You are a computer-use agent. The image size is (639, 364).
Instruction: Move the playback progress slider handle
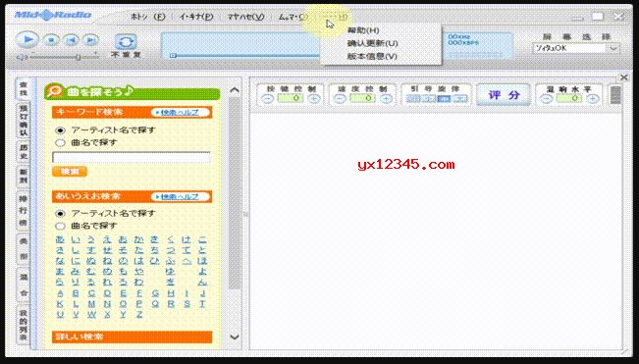click(173, 55)
